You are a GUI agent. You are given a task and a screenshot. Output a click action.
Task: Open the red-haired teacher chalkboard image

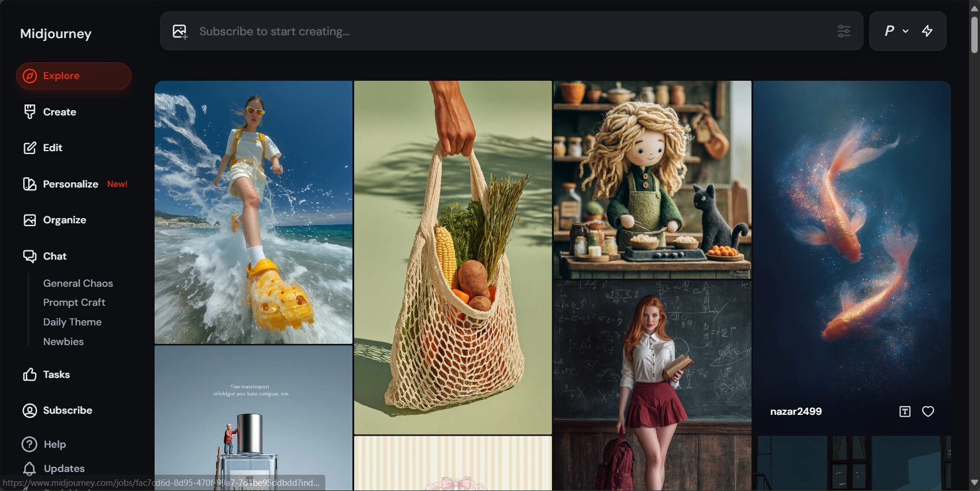click(652, 385)
